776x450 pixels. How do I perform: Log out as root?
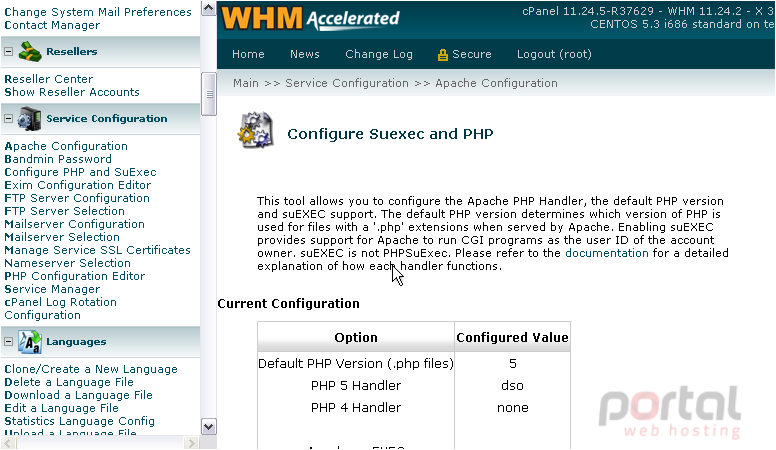pyautogui.click(x=554, y=54)
